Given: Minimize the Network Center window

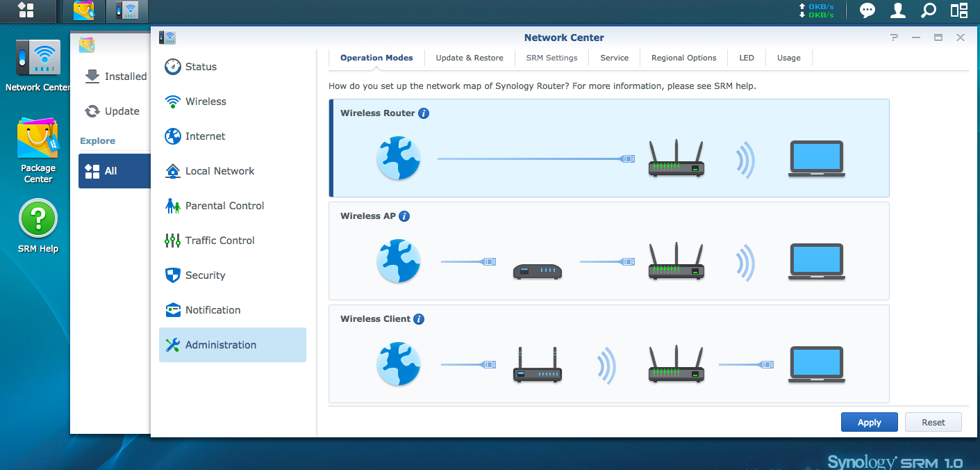Looking at the screenshot, I should coord(916,38).
